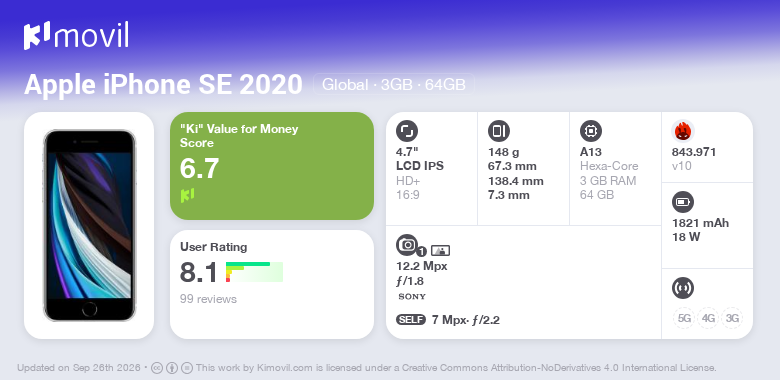Click the network connectivity signal icon

[683, 288]
